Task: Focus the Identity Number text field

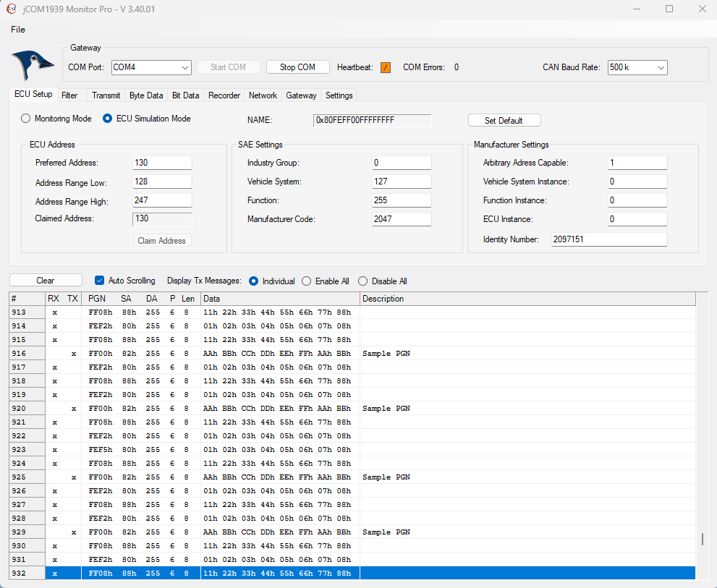Action: 608,239
